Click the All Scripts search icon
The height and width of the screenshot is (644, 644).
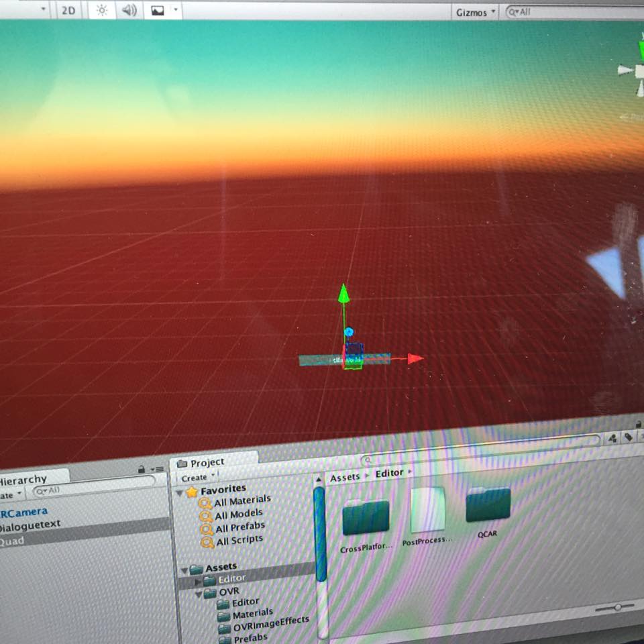207,543
